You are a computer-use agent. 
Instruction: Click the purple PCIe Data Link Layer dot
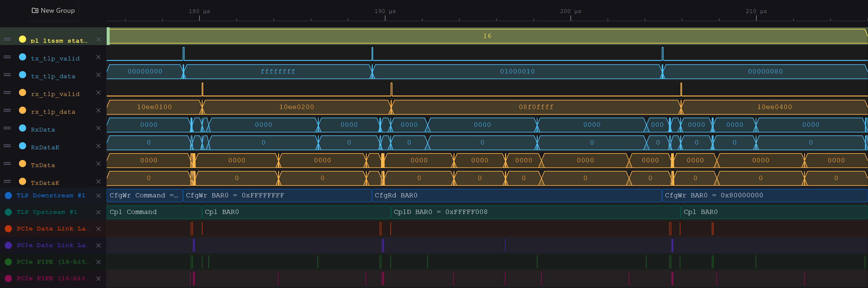click(x=8, y=245)
